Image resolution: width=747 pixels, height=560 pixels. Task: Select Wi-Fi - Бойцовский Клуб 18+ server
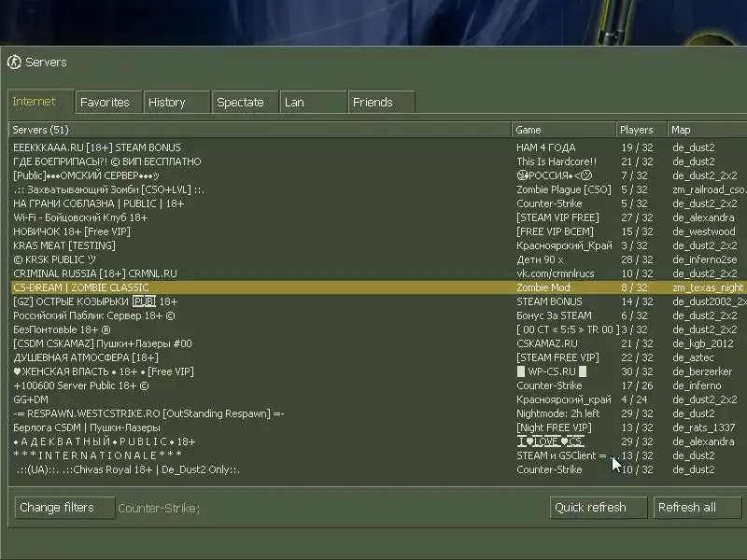click(378, 217)
